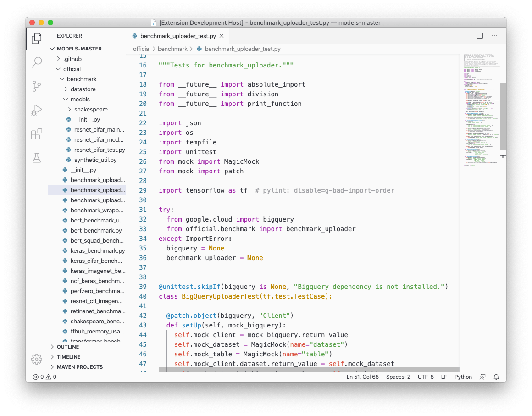Image resolution: width=532 pixels, height=416 pixels.
Task: Click the "import tempfile" code line
Action: [188, 142]
